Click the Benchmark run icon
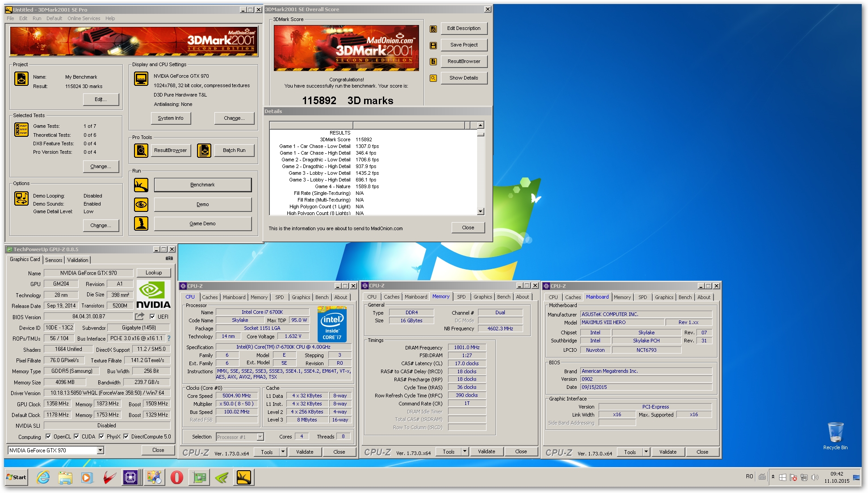Viewport: 868px width, 493px height. pyautogui.click(x=141, y=185)
